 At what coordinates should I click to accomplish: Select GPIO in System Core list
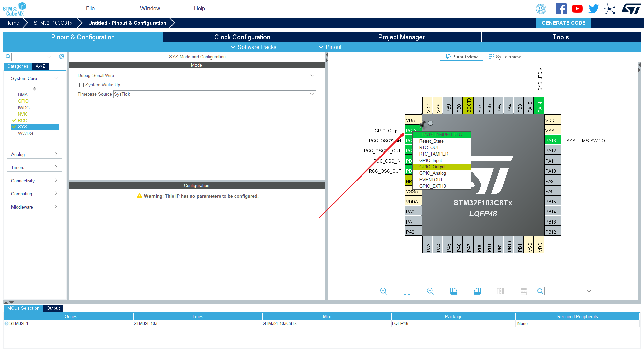[23, 101]
